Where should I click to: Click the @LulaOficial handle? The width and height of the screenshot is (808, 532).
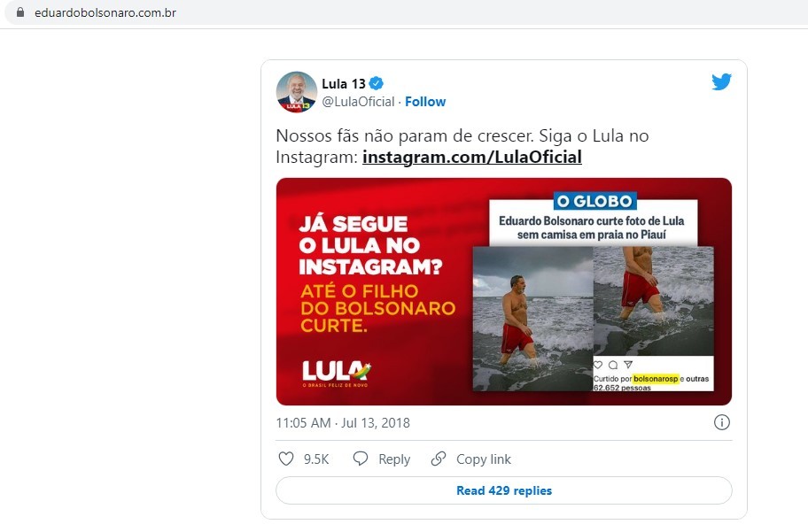pyautogui.click(x=358, y=102)
